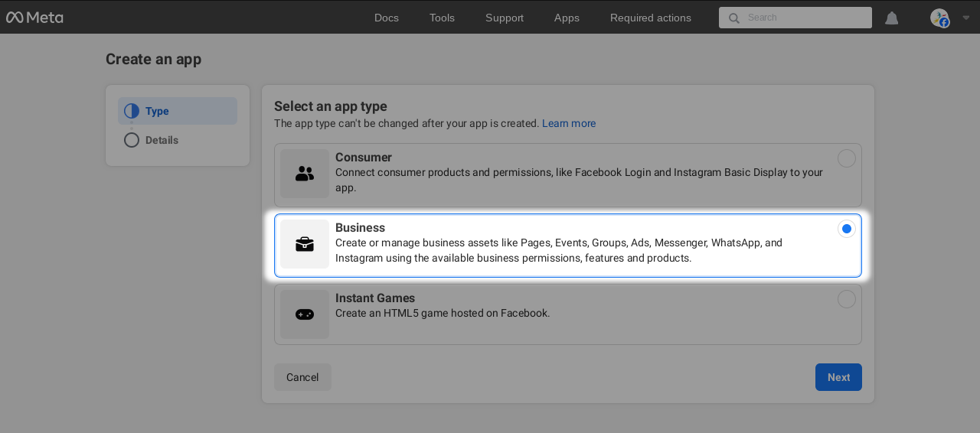The width and height of the screenshot is (980, 433).
Task: Click the Consumer people icon
Action: click(305, 174)
